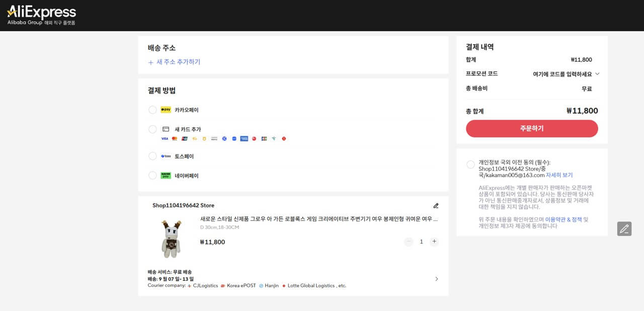Click the 무료 shipping cost value
644x311 pixels.
pyautogui.click(x=587, y=89)
